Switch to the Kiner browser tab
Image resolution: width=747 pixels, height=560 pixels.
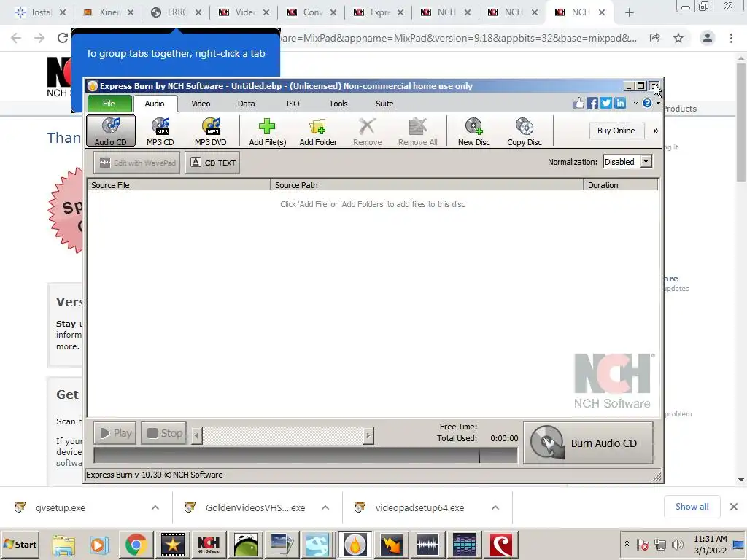point(109,12)
